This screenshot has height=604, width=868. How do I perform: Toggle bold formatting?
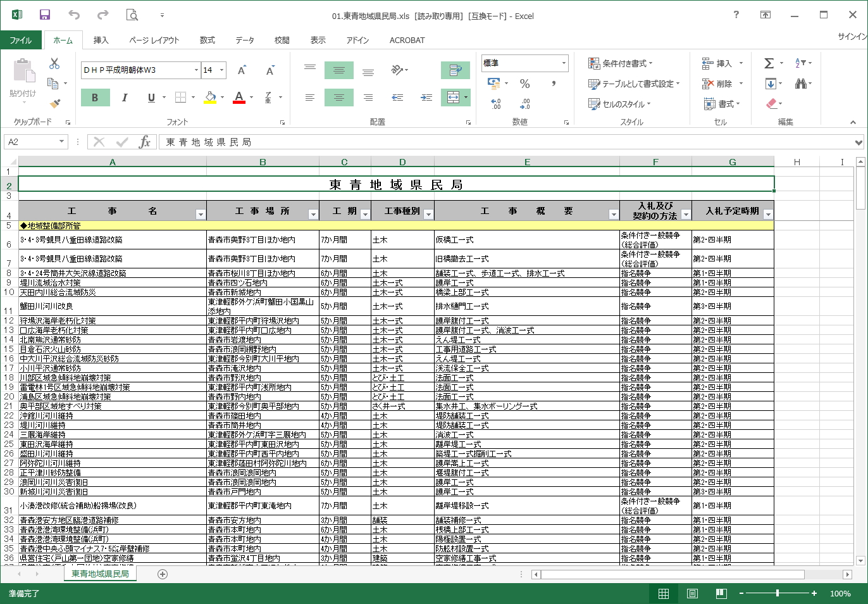[x=95, y=98]
